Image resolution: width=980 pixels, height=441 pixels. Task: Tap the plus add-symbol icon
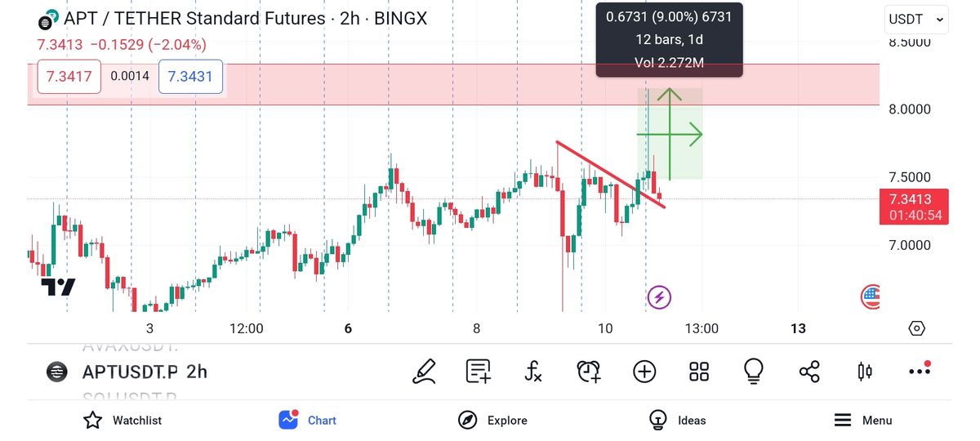644,372
